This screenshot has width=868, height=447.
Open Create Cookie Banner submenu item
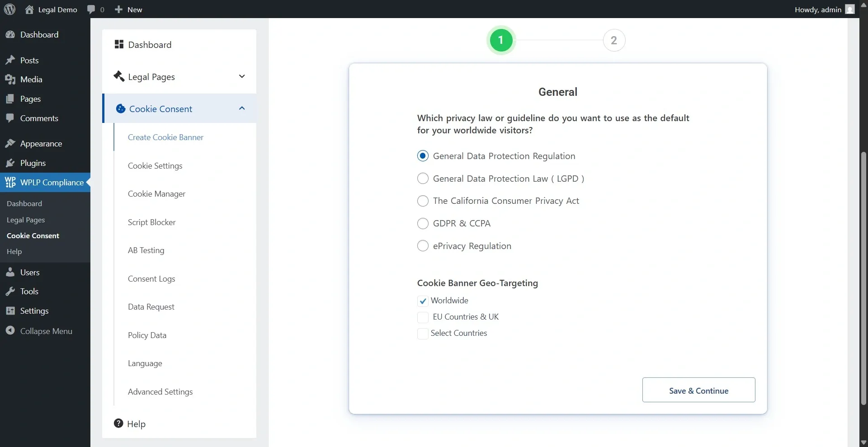click(165, 137)
